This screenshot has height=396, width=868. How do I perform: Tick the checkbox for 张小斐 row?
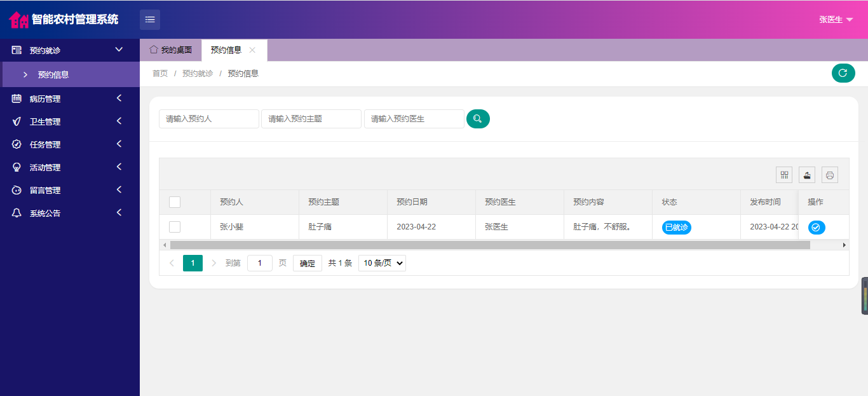175,227
